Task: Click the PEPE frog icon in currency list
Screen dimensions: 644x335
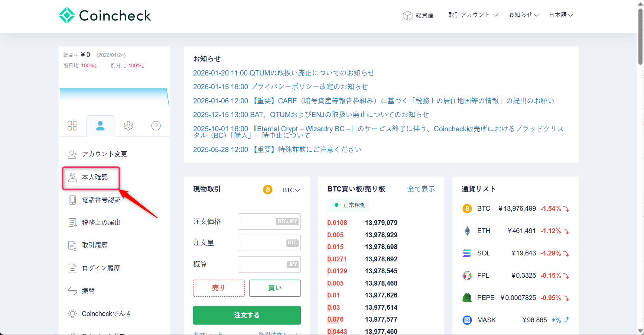Action: (x=467, y=297)
